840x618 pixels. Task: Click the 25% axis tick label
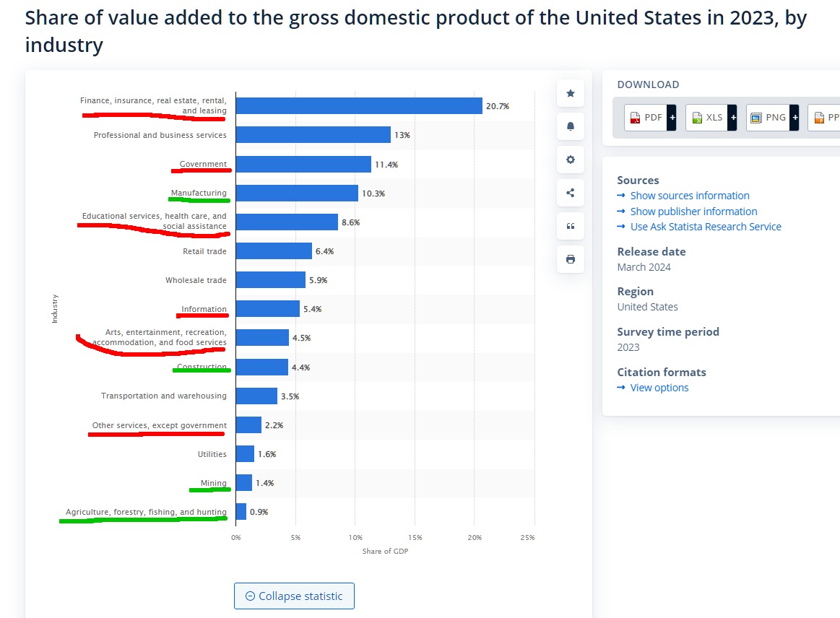click(528, 537)
